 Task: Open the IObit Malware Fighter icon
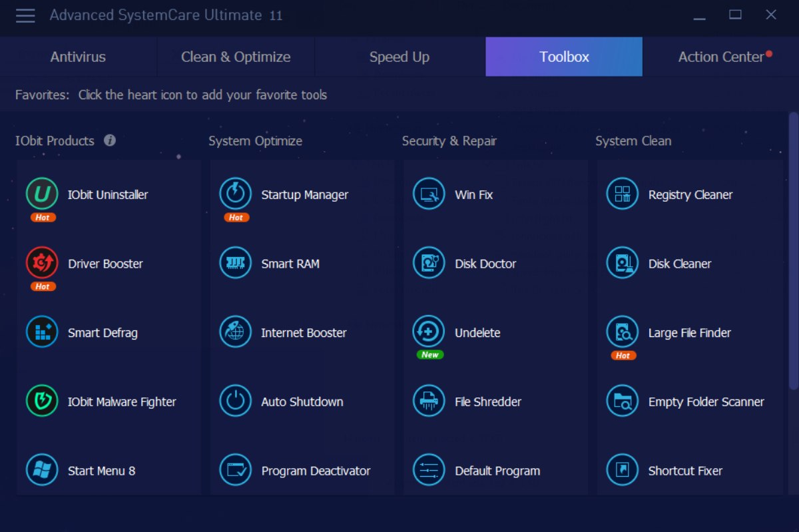42,401
